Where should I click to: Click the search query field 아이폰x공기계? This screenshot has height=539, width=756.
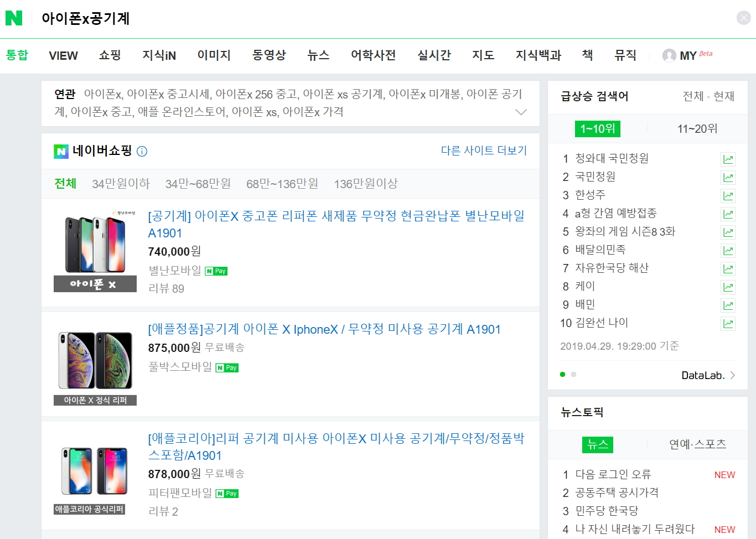coord(86,18)
